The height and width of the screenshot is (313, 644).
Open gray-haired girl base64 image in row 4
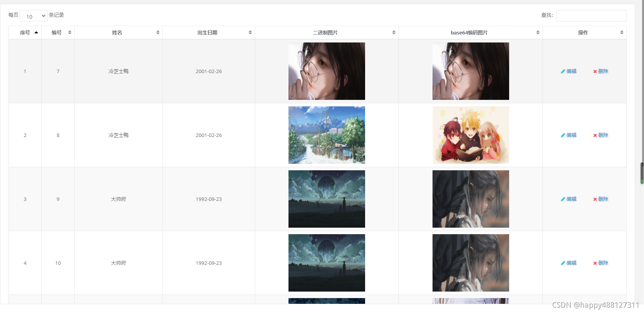coord(471,263)
